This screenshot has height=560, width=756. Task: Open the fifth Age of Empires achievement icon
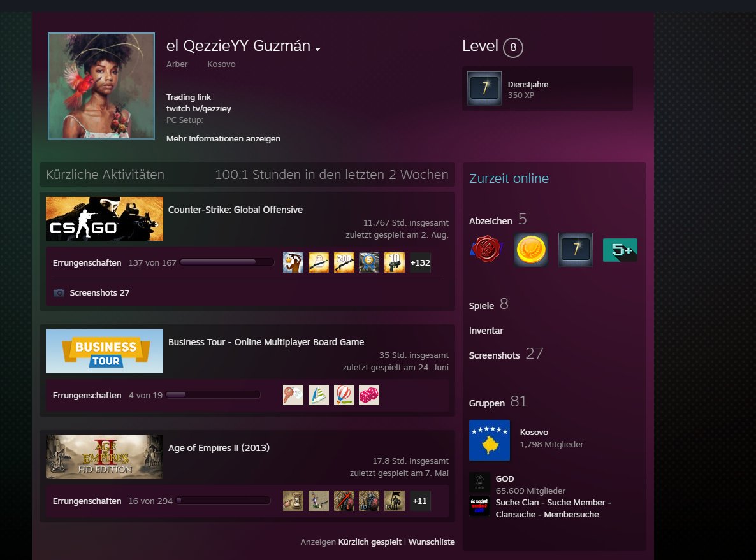pos(395,501)
